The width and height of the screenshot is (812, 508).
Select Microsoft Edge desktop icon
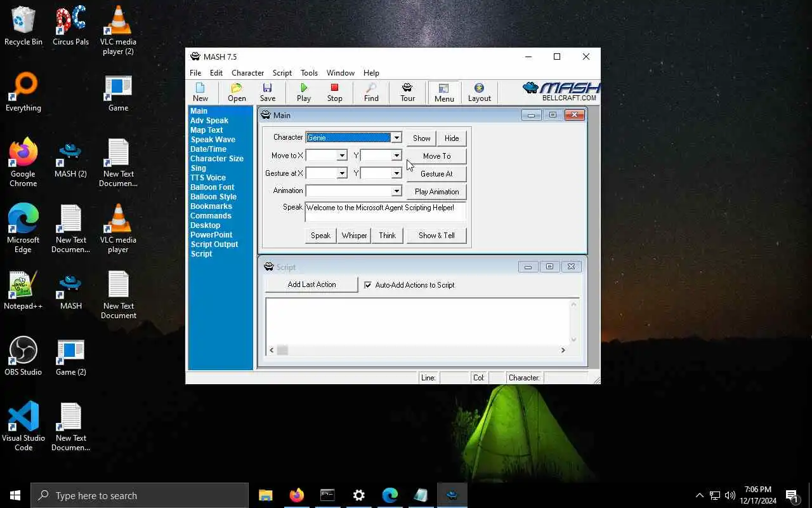click(x=23, y=229)
